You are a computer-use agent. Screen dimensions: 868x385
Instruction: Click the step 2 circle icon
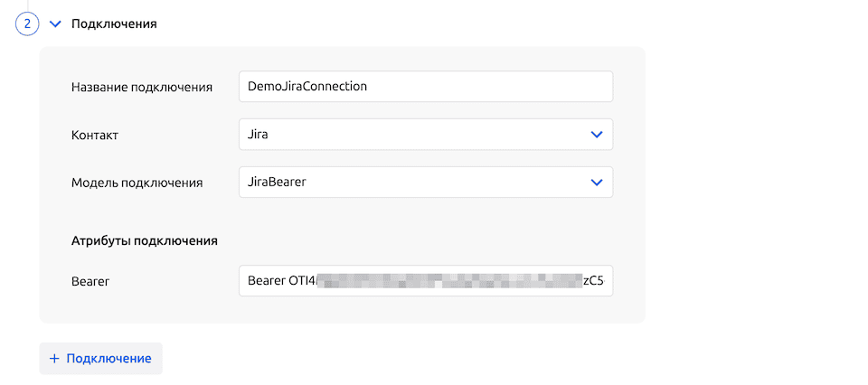pos(27,24)
